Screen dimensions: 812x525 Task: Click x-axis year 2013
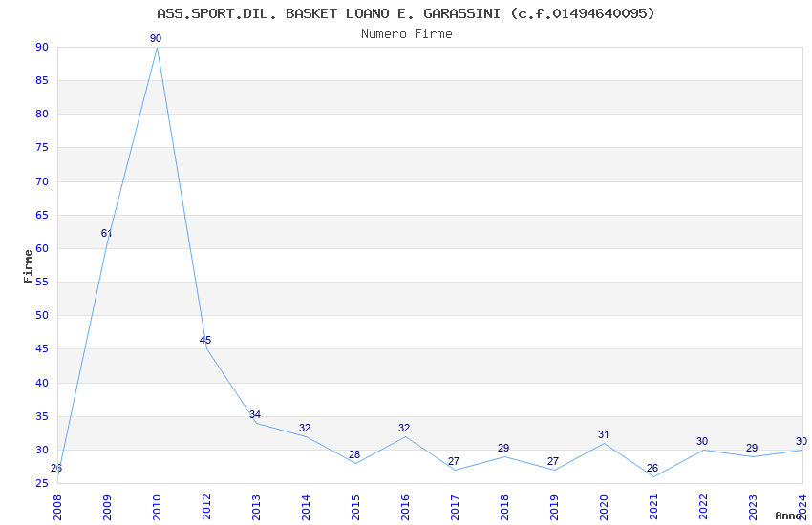tap(256, 508)
